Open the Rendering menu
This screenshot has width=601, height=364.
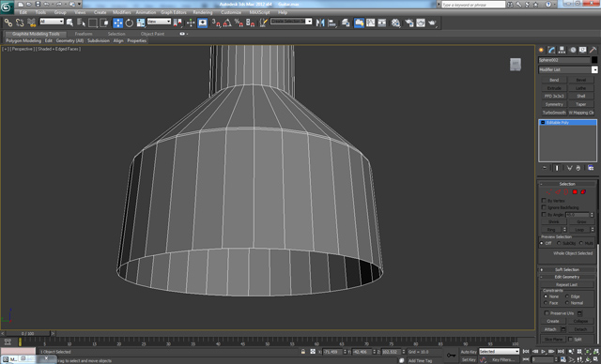(x=203, y=12)
